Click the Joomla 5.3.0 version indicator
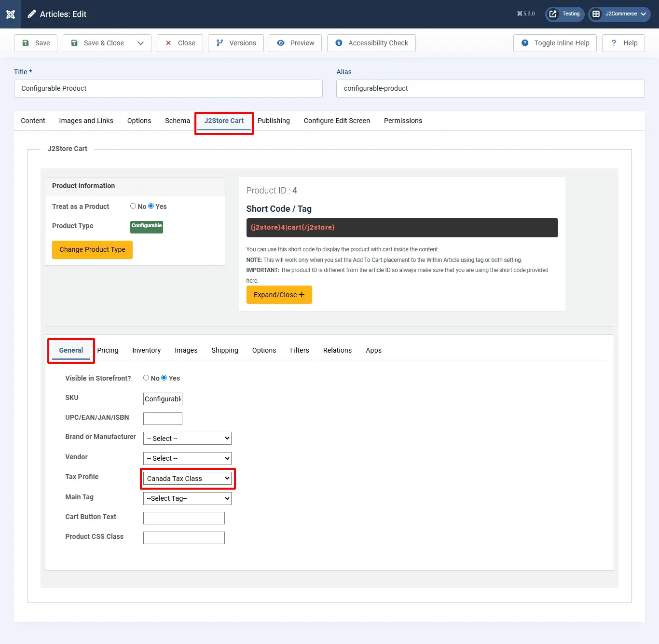The image size is (659, 644). [526, 14]
